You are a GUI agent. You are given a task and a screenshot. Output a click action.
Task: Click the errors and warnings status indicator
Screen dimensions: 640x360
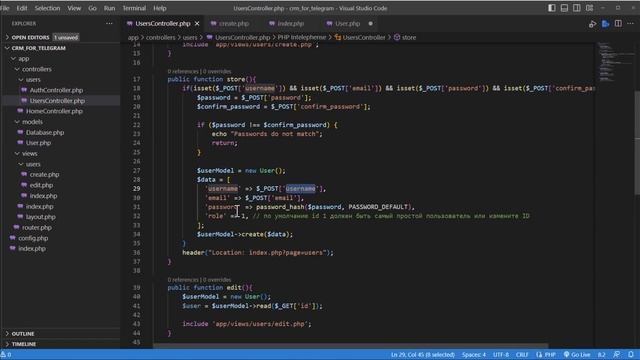click(6, 355)
